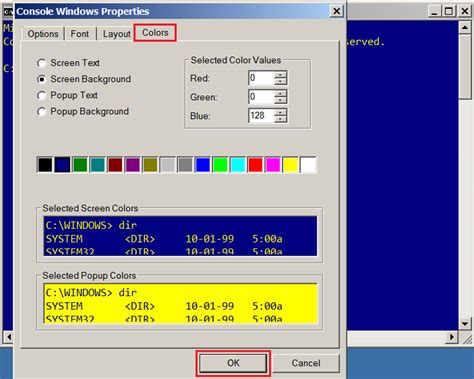Pick the bright blue color swatch

pyautogui.click(x=203, y=165)
